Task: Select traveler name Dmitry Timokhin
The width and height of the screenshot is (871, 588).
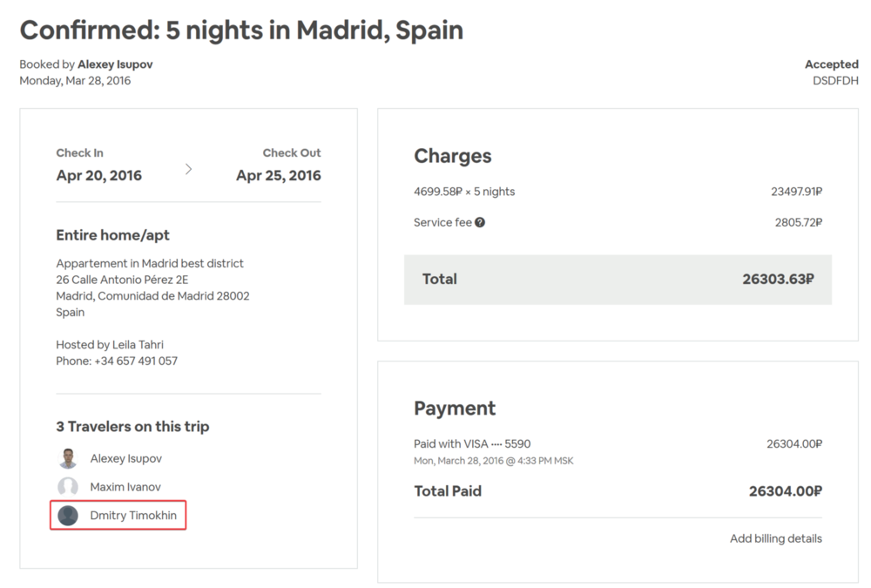Action: click(133, 516)
